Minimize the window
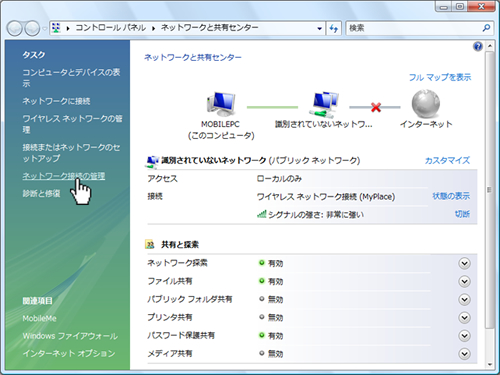Image resolution: width=500 pixels, height=375 pixels. click(x=443, y=7)
